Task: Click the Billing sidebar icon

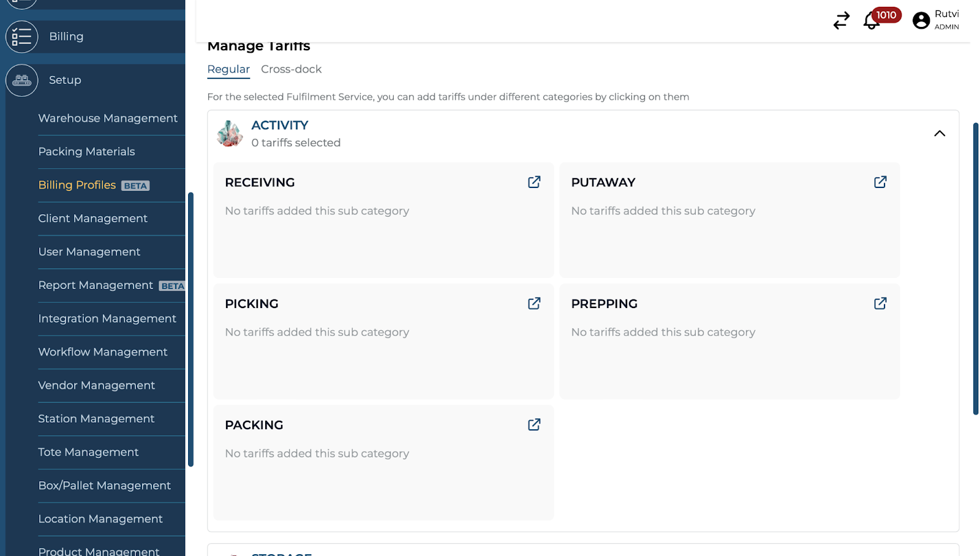Action: pyautogui.click(x=22, y=37)
